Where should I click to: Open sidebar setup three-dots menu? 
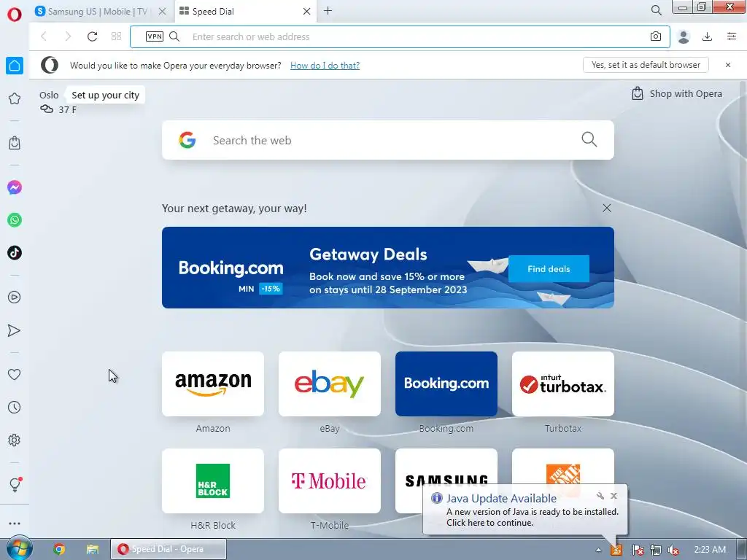coord(15,524)
